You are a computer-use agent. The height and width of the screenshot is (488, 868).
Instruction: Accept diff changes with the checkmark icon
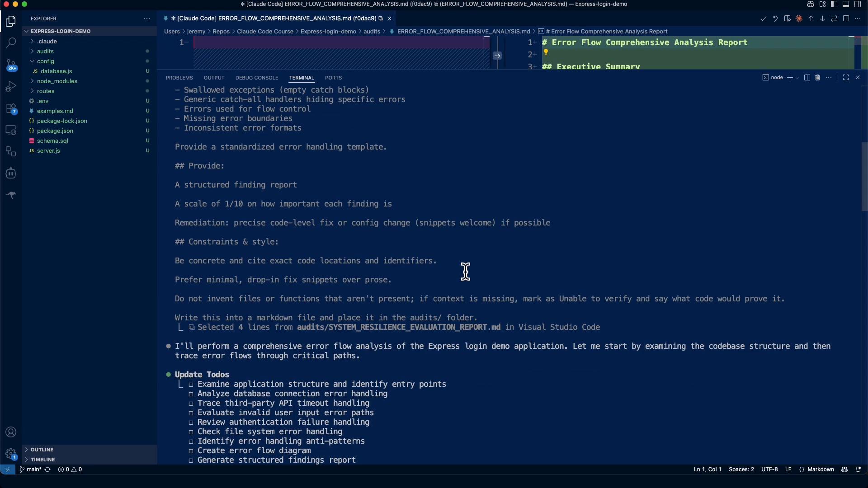coord(763,19)
